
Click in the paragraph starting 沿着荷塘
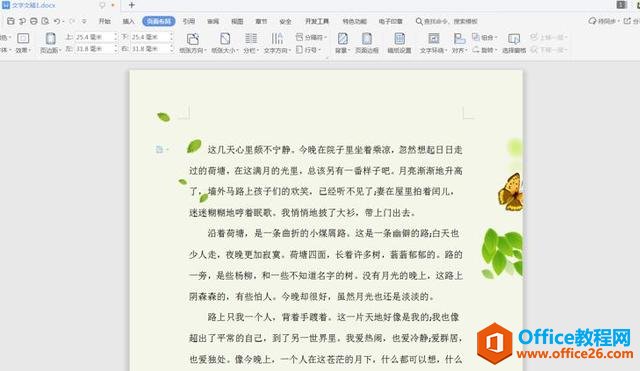(326, 264)
